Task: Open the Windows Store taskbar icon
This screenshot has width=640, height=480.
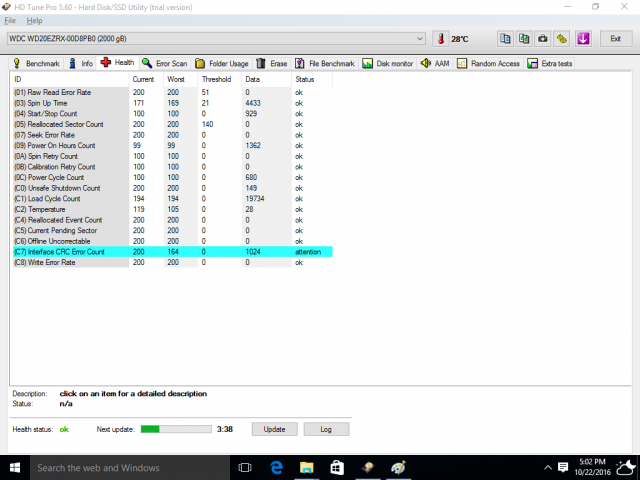Action: tap(338, 467)
